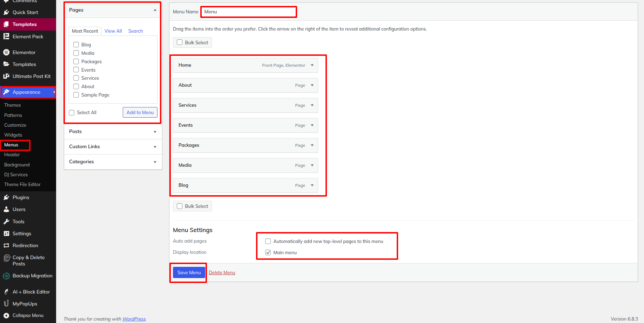The width and height of the screenshot is (644, 323).
Task: Open the Customize submenu item
Action: point(15,125)
